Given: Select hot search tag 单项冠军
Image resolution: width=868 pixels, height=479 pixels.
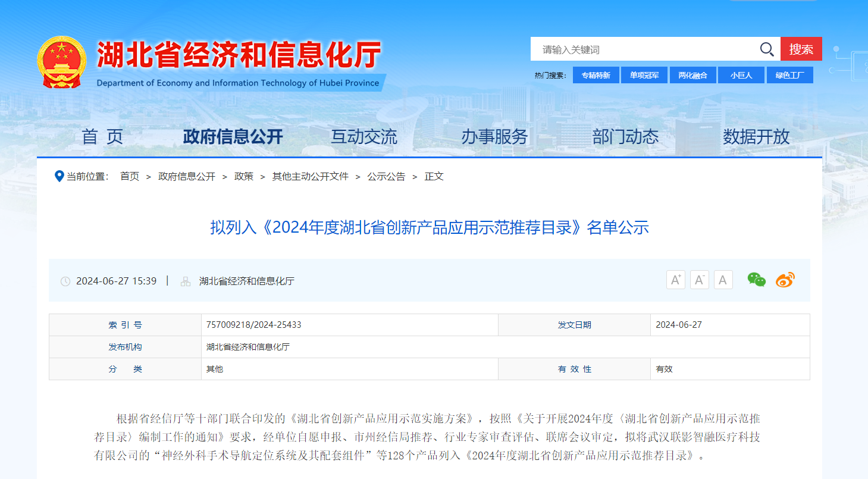Looking at the screenshot, I should click(644, 76).
